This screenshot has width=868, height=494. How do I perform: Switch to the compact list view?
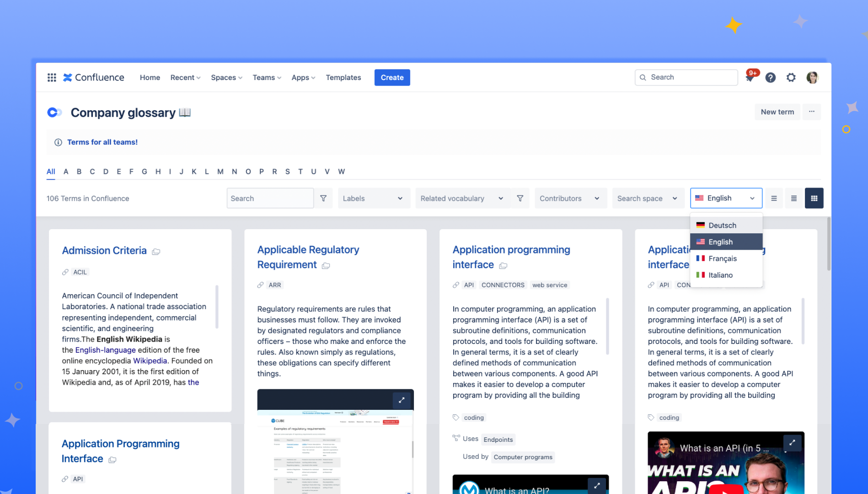[x=774, y=198]
